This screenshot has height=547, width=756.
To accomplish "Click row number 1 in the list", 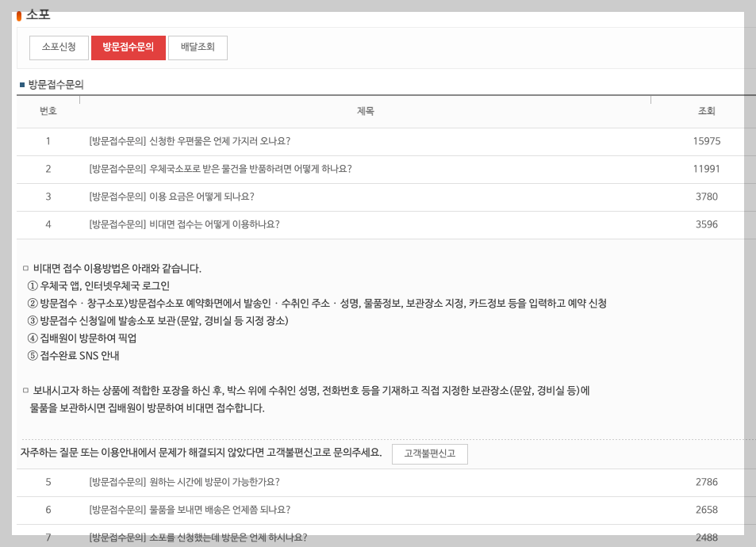I will (x=48, y=141).
